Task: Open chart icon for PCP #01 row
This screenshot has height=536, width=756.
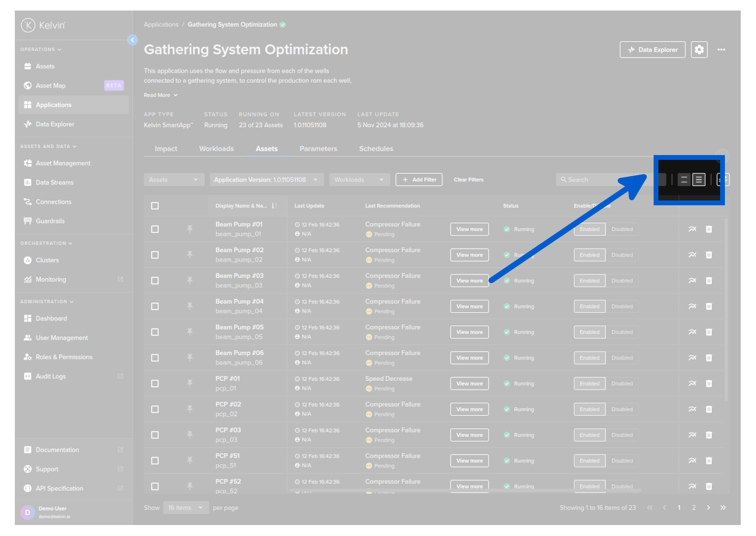Action: [692, 384]
